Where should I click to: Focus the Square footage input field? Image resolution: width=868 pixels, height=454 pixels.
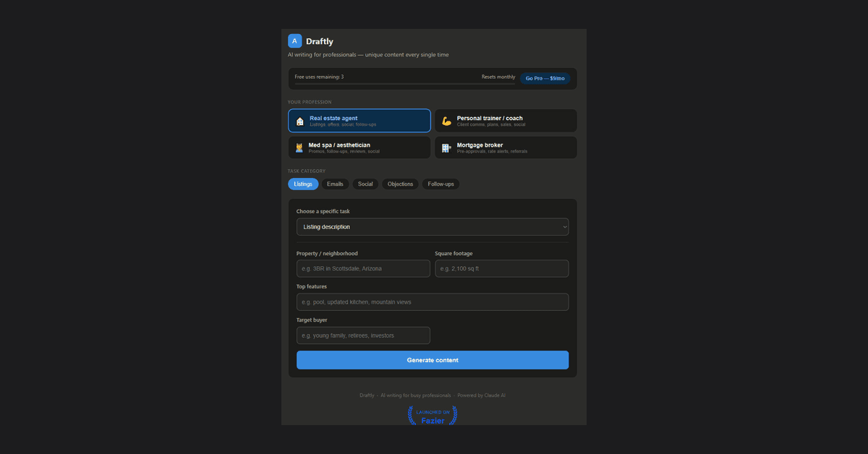click(502, 268)
